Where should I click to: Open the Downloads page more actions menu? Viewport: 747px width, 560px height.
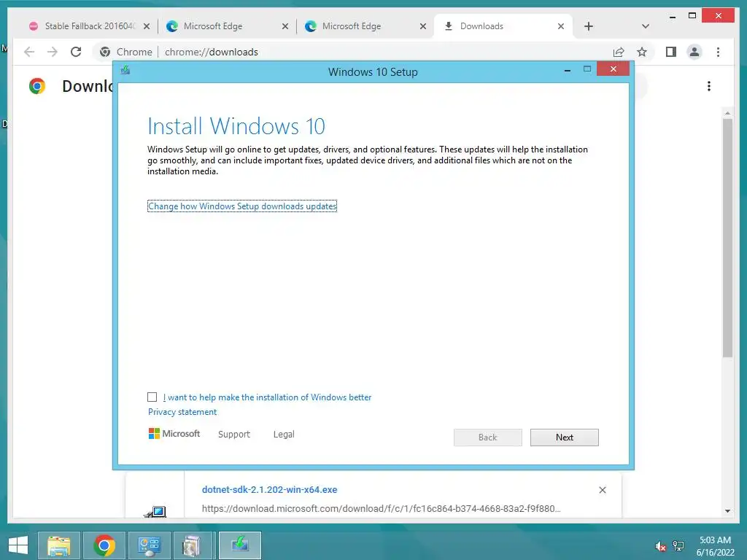[x=709, y=86]
